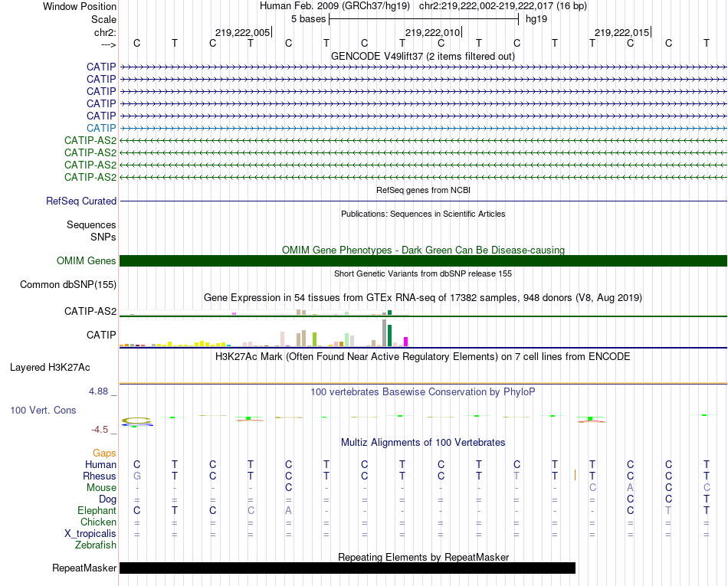Click the Common dbSNP(155) label
728x586 pixels.
pyautogui.click(x=68, y=284)
